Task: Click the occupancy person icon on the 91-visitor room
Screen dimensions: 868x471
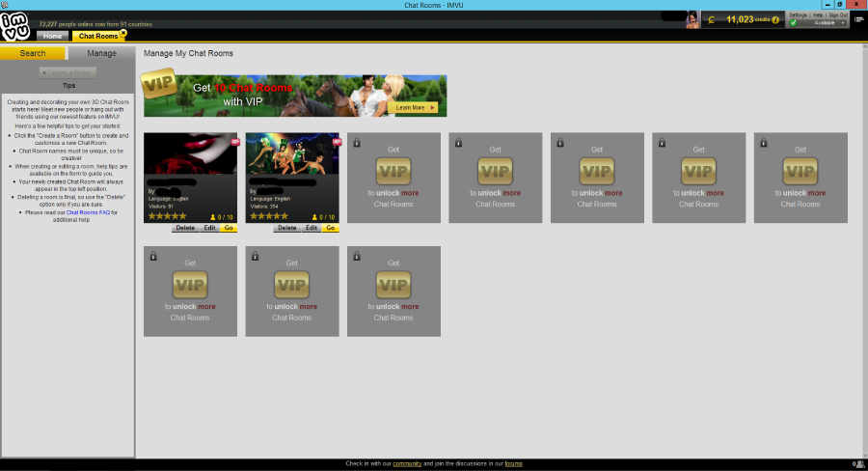Action: (x=212, y=217)
